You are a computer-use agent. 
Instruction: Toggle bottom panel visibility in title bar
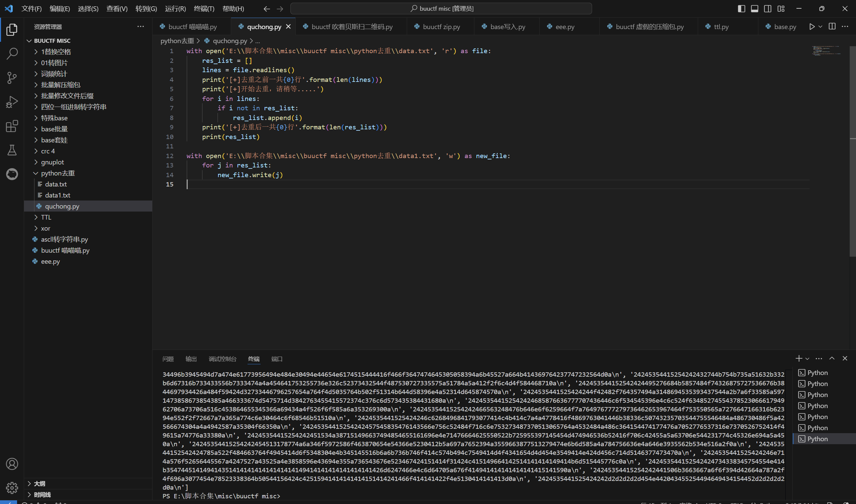click(754, 9)
